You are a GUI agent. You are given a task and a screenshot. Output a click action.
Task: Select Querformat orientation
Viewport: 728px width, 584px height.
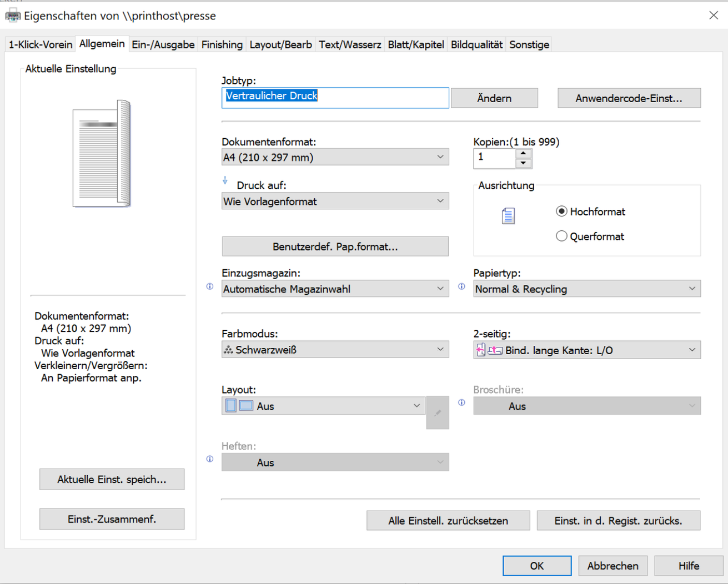[x=561, y=236]
